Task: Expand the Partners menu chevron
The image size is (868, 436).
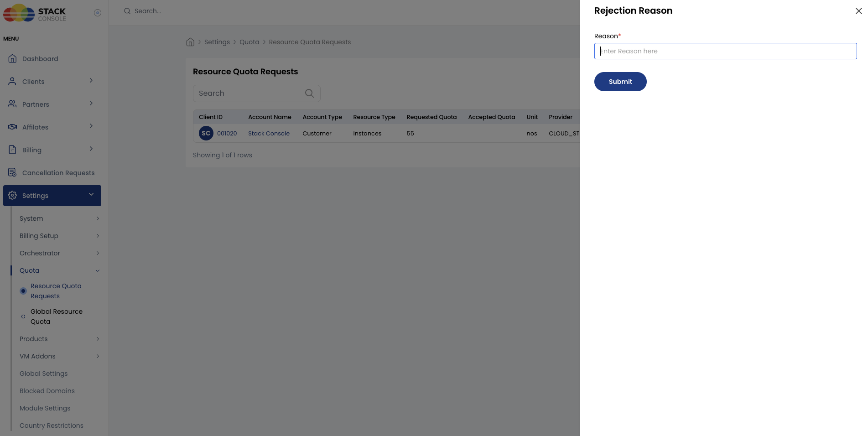Action: click(91, 103)
